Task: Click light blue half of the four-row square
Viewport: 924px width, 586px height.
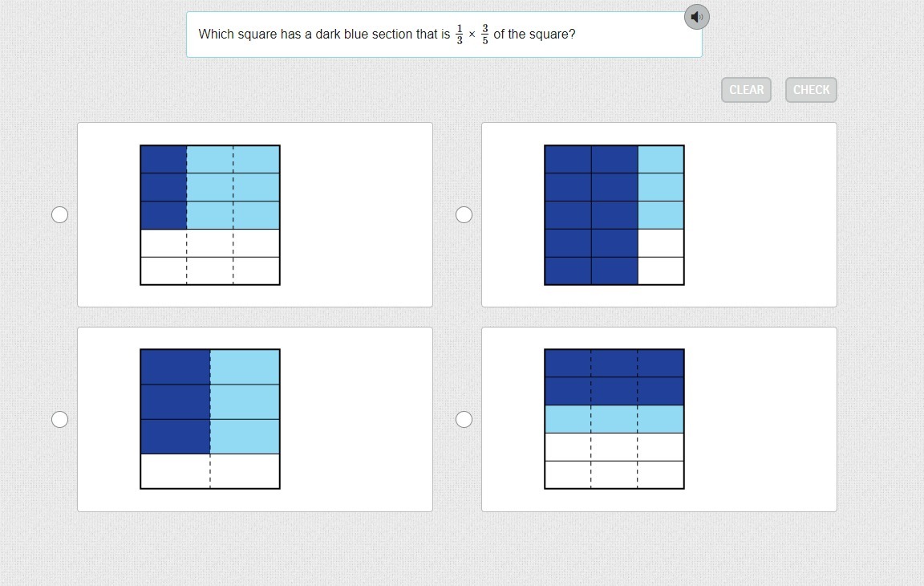Action: 245,401
